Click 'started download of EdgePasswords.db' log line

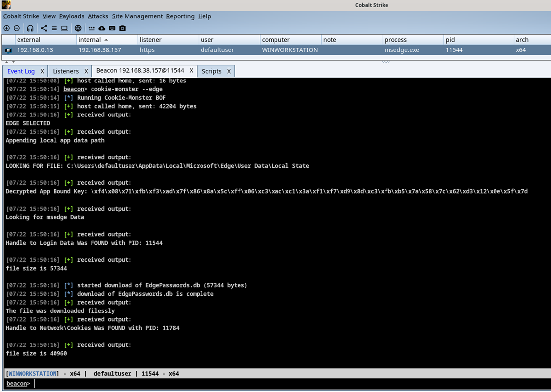(127, 285)
